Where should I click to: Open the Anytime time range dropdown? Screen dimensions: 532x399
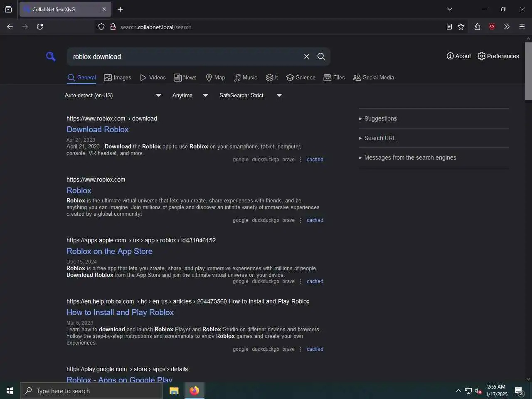point(190,96)
